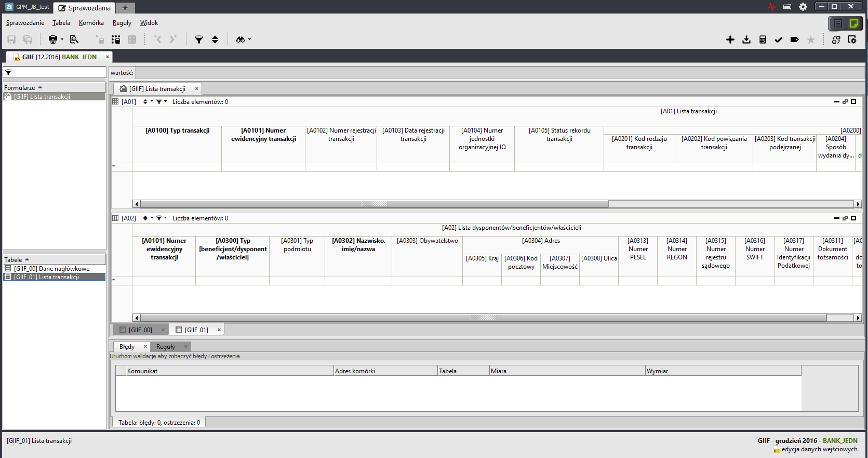
Task: Click the next arrow icon in toolbar
Action: point(173,40)
